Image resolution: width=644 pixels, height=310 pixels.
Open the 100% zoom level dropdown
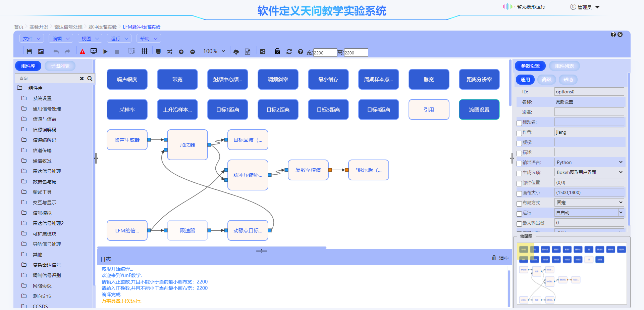pyautogui.click(x=214, y=51)
